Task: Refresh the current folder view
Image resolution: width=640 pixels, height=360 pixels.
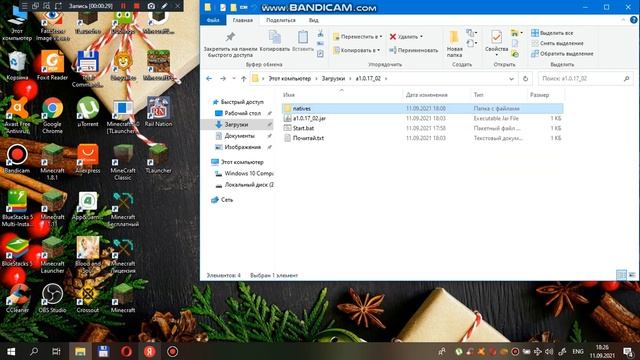Action: (x=525, y=79)
